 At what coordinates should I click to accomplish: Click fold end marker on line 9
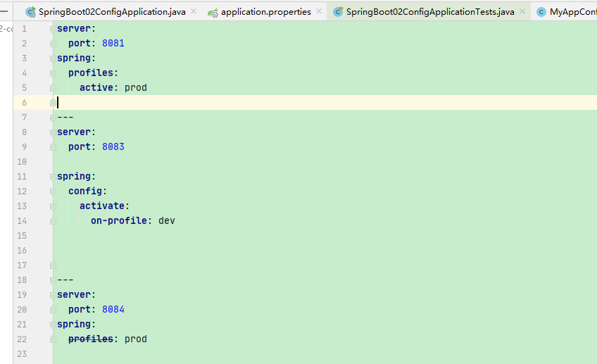[x=53, y=147]
